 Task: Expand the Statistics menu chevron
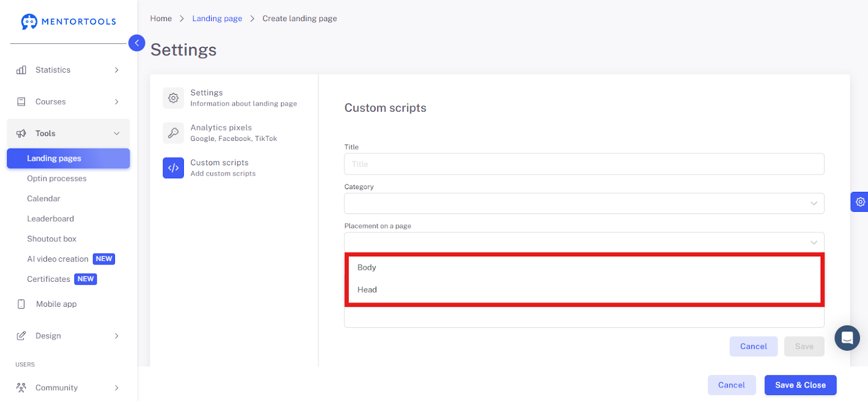(x=117, y=70)
